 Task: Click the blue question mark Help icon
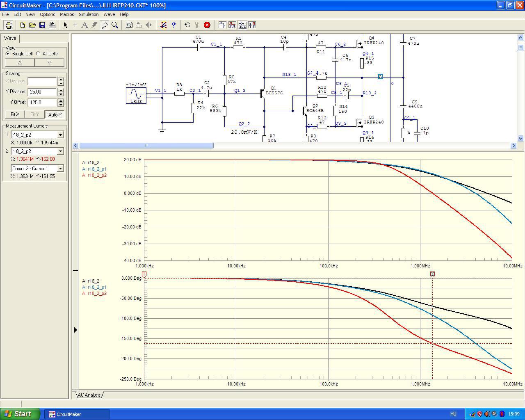point(173,25)
